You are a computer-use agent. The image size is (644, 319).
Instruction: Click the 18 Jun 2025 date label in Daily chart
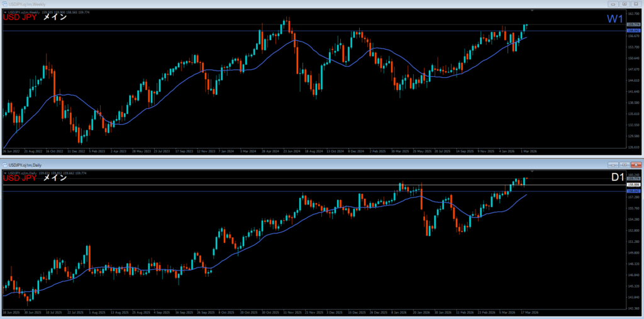[x=11, y=312]
